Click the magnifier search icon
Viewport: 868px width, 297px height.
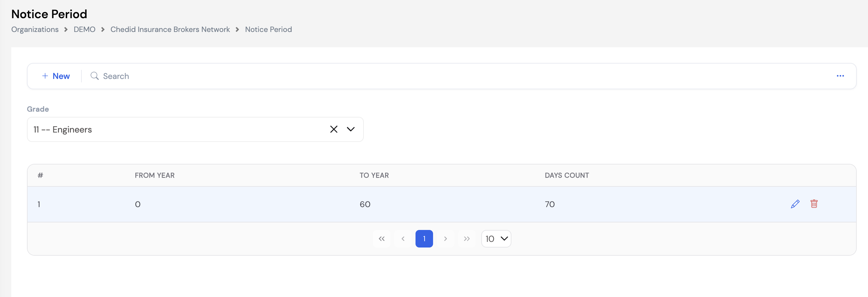95,76
